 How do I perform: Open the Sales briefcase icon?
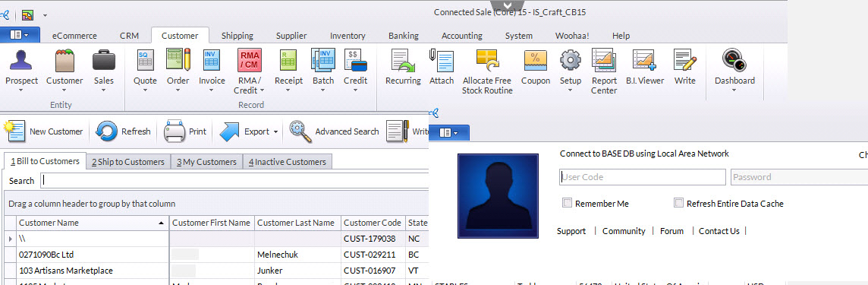pyautogui.click(x=103, y=60)
